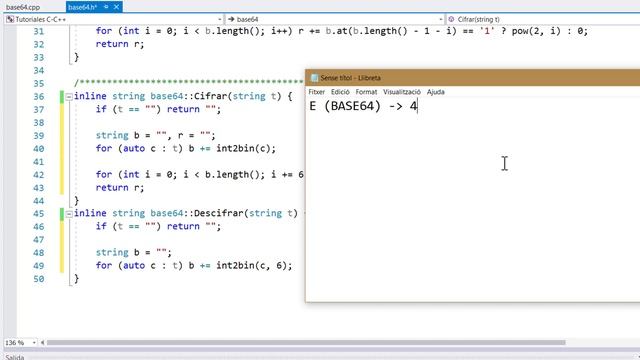Open the Format menu in Notepad

tap(366, 92)
